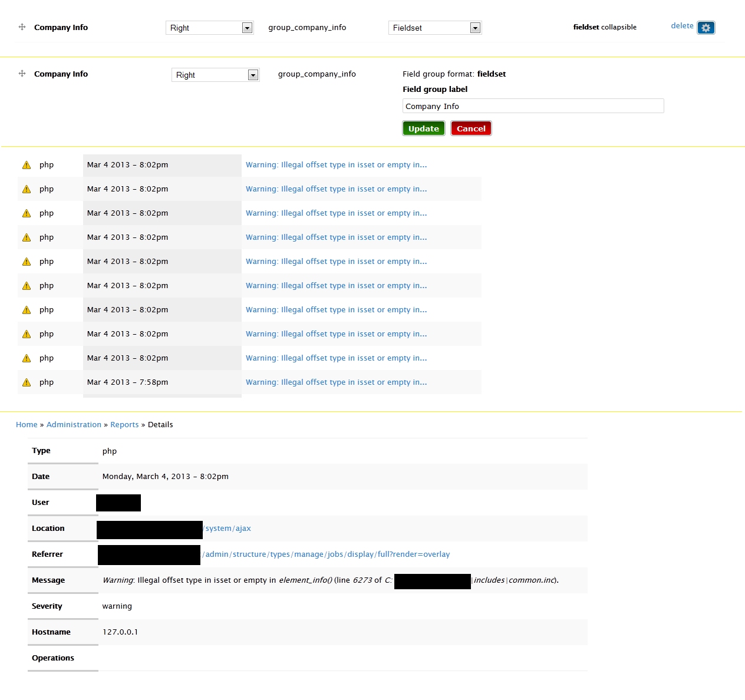Grab the drag handle of the Company Info row with the Fieldset dropdown
745x700 pixels.
pos(22,27)
